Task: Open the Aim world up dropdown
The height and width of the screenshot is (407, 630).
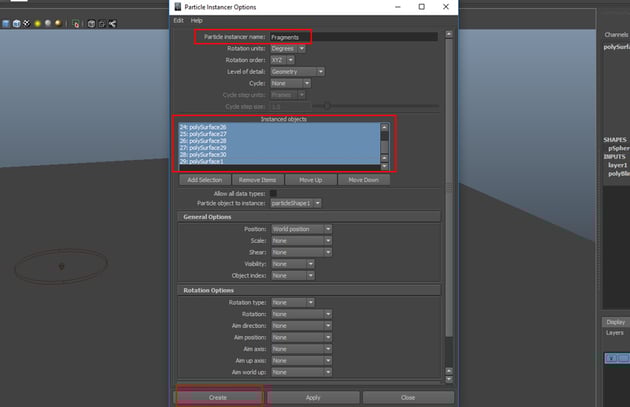Action: pyautogui.click(x=301, y=372)
